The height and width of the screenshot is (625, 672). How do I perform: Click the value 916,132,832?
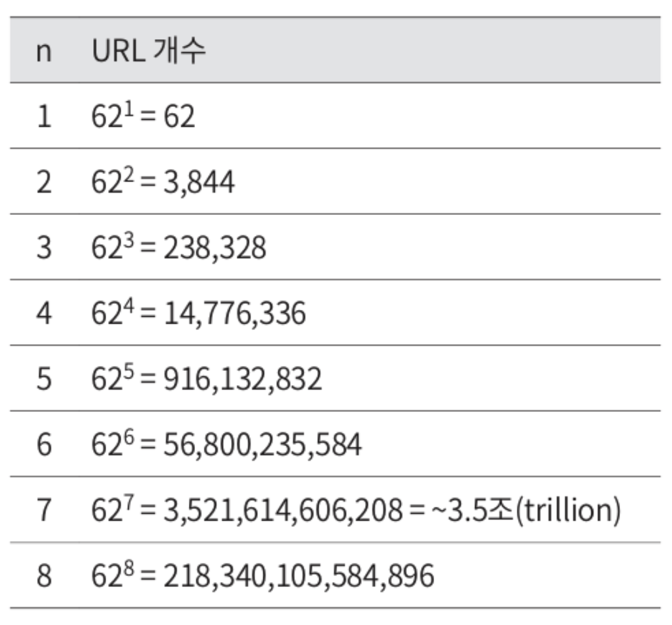tap(243, 380)
